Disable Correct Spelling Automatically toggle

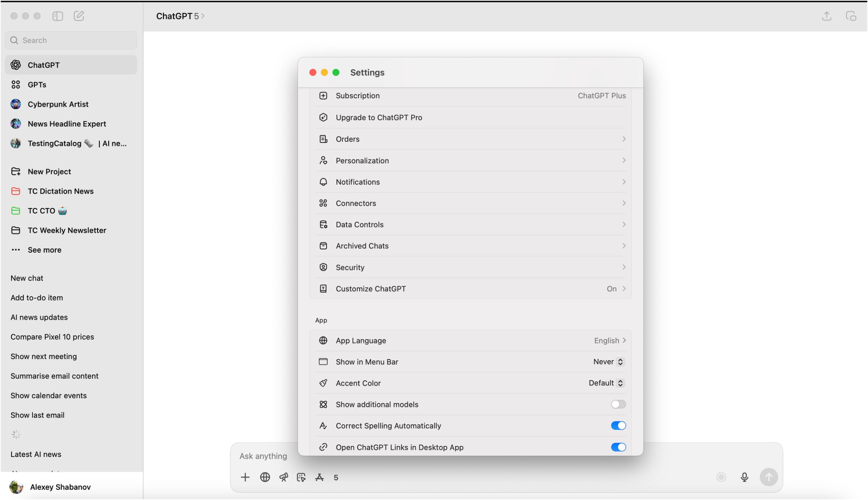point(618,426)
